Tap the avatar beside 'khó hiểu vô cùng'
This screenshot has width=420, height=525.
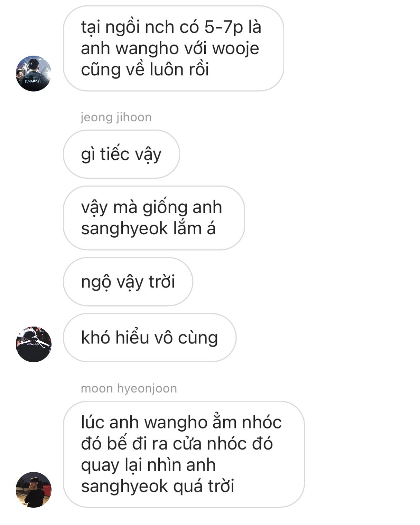(x=34, y=344)
